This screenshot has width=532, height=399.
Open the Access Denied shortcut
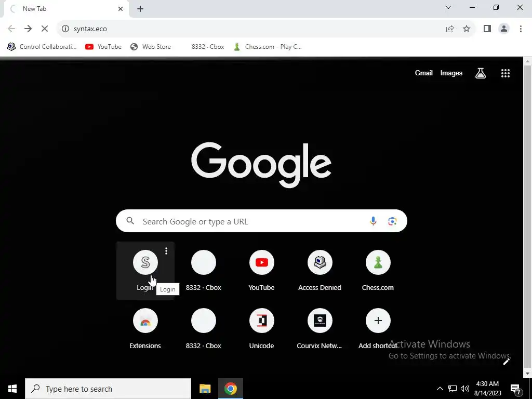click(320, 270)
